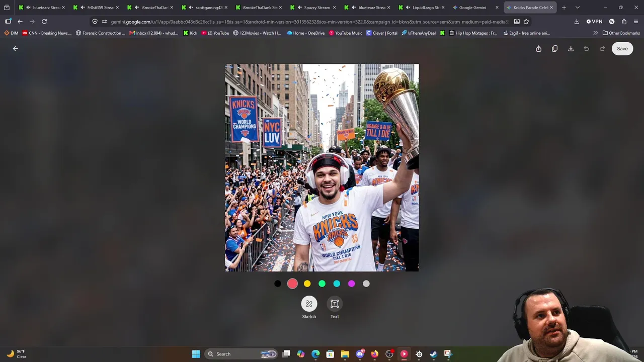Open the browser application menu
The height and width of the screenshot is (362, 644).
click(636, 22)
